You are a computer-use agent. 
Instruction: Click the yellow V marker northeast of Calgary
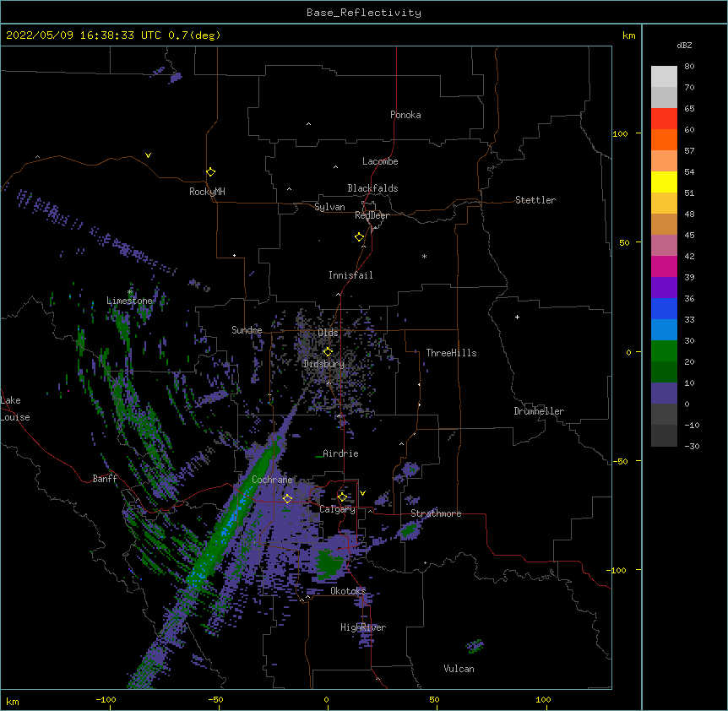point(362,493)
